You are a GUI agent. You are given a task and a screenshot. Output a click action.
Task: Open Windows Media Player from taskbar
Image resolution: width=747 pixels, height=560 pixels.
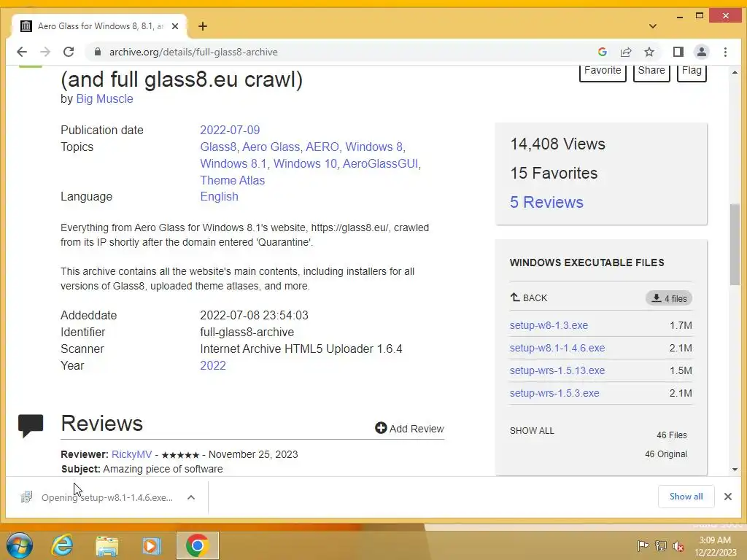(x=152, y=545)
